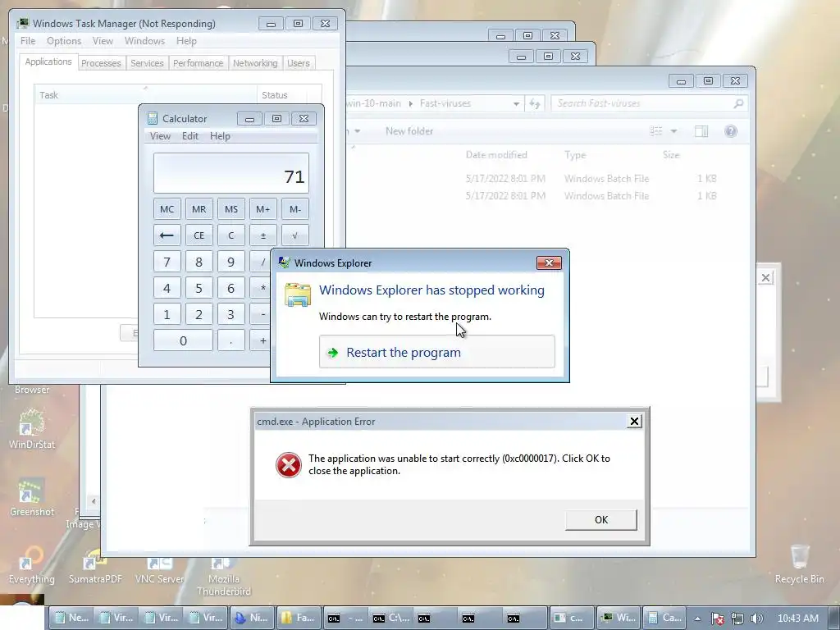The width and height of the screenshot is (840, 630).
Task: Open the Mozilla Thunderbird desktop shortcut
Action: click(223, 577)
